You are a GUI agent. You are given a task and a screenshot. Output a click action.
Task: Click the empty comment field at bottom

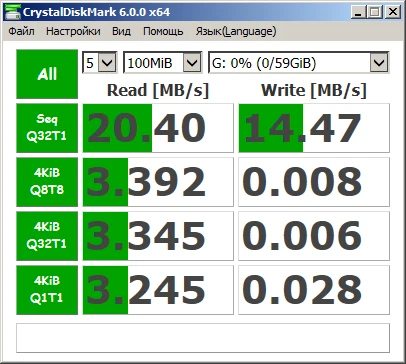[203, 338]
